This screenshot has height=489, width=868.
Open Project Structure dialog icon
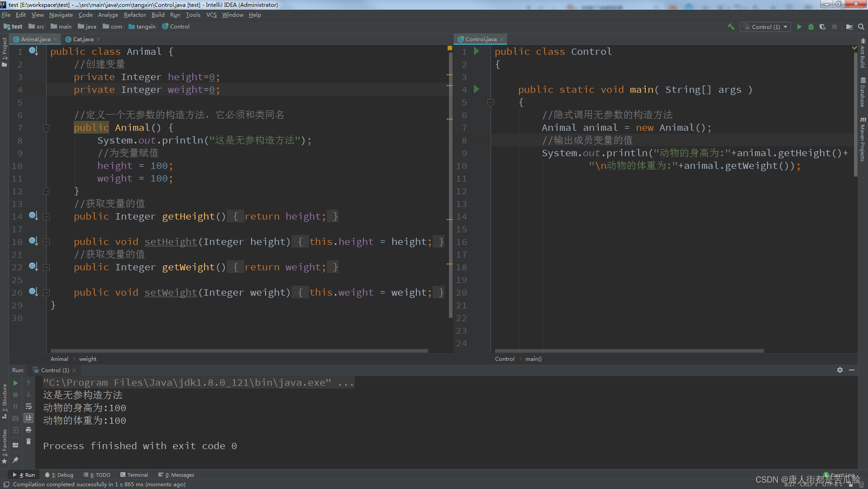[849, 27]
